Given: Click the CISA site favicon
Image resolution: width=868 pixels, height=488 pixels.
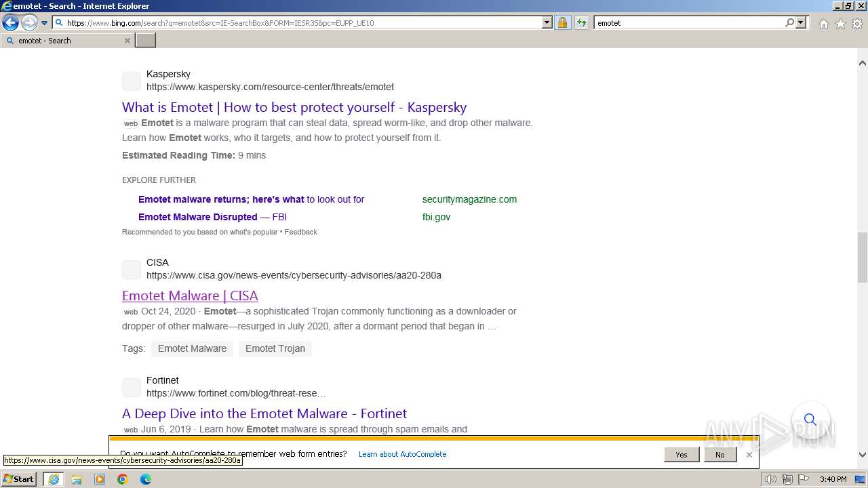Looking at the screenshot, I should tap(132, 270).
